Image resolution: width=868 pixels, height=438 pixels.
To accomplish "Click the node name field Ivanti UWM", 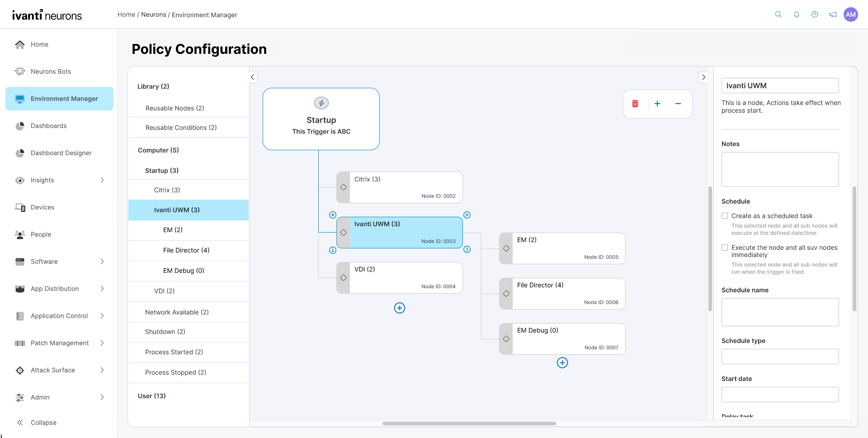I will point(780,86).
